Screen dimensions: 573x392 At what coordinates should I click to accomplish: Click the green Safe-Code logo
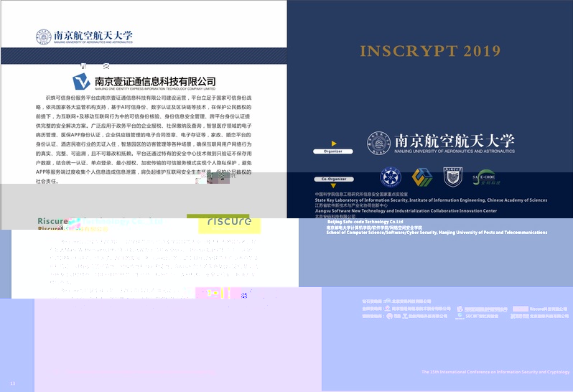(485, 177)
